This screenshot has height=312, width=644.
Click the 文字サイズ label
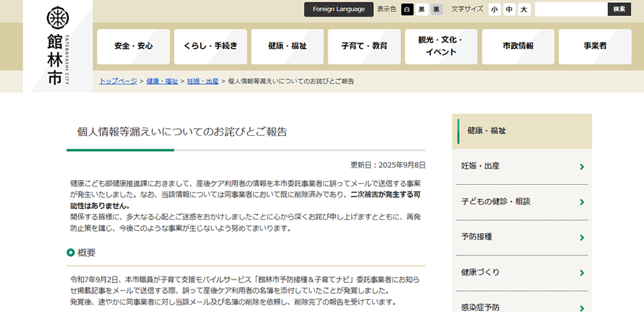click(468, 9)
